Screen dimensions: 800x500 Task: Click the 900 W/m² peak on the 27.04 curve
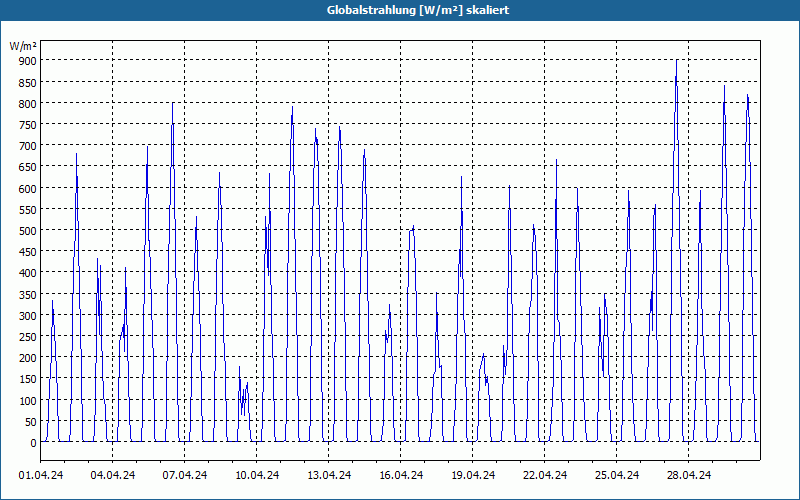[677, 60]
